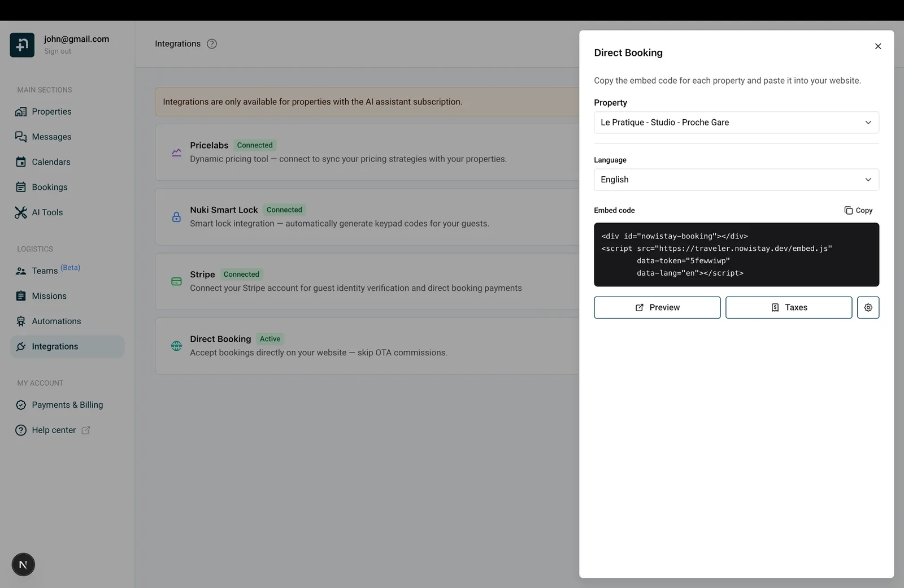Viewport: 904px width, 588px height.
Task: Click Sign out link
Action: tap(58, 51)
